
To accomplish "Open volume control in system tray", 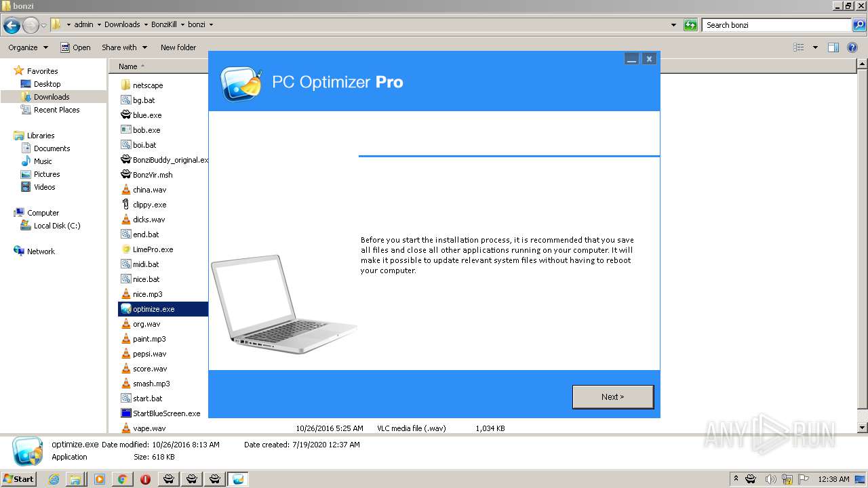I will [x=770, y=479].
